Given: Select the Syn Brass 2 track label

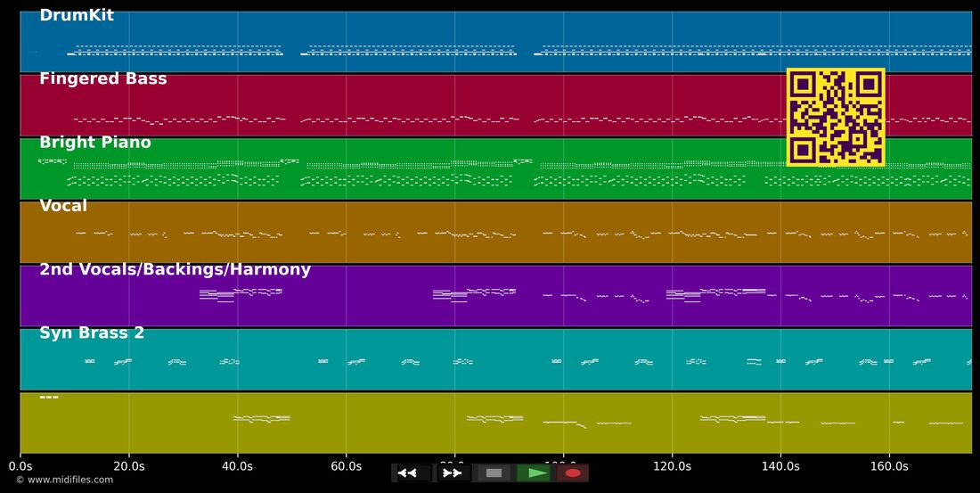Looking at the screenshot, I should coord(92,333).
